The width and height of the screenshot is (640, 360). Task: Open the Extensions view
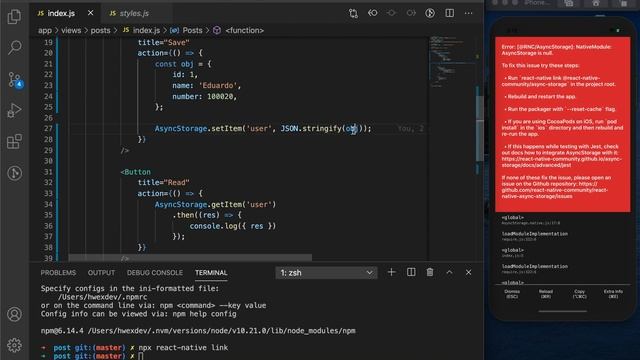(14, 142)
